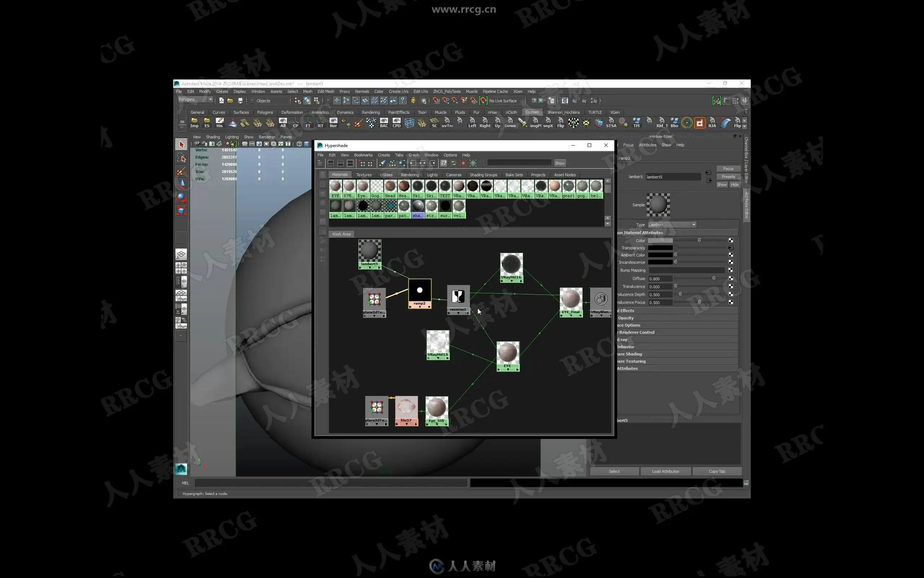
Task: Click the VRayBlend node in Work Area
Action: pos(601,302)
